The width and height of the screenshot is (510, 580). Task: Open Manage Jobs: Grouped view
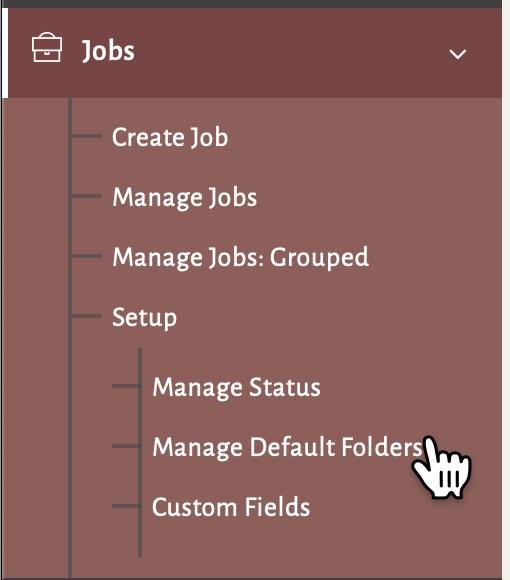240,257
